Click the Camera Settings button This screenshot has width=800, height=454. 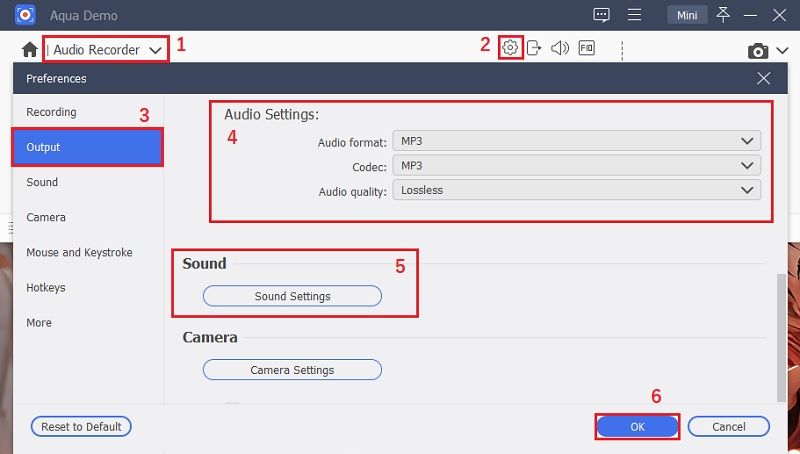292,370
